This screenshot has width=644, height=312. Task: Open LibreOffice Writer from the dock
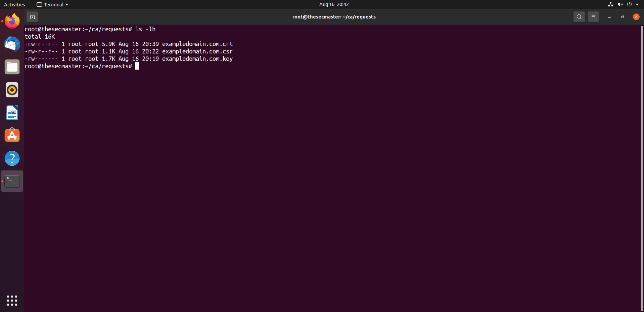12,113
